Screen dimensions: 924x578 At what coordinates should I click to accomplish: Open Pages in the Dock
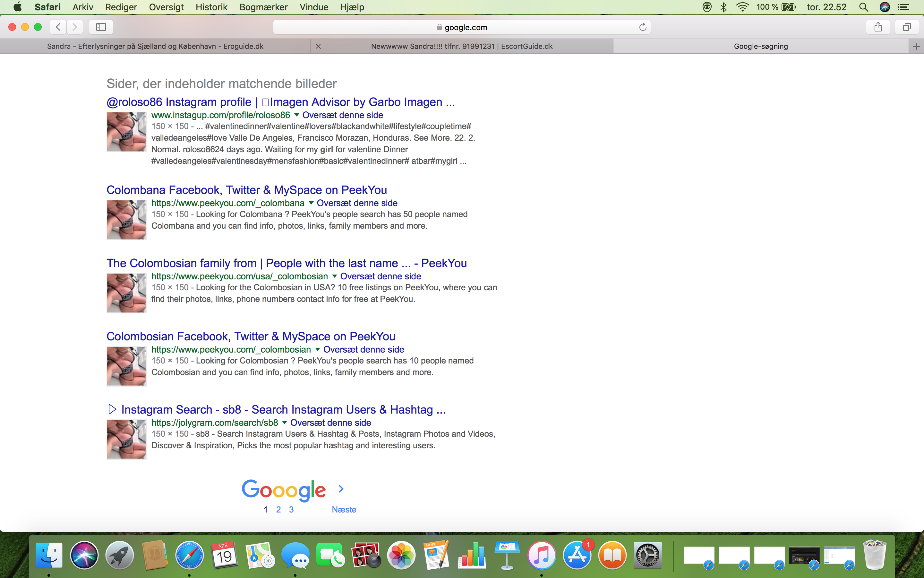(436, 555)
